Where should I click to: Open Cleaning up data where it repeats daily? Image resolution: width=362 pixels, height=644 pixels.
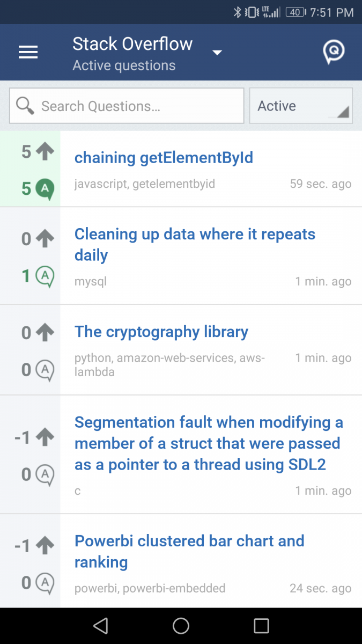195,245
